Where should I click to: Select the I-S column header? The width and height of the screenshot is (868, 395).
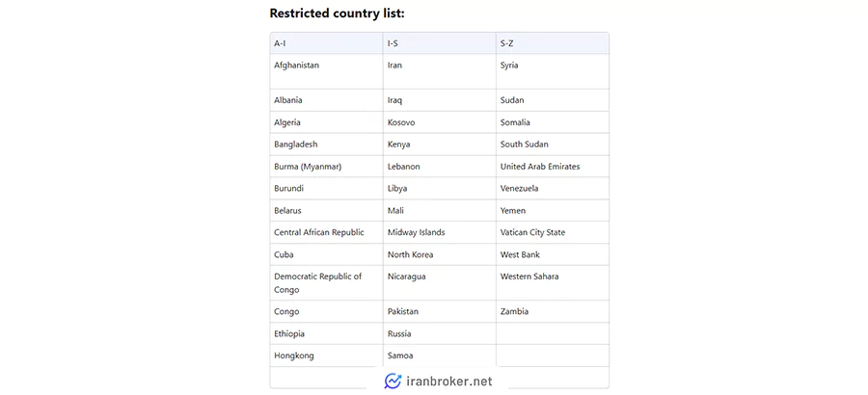(x=440, y=43)
